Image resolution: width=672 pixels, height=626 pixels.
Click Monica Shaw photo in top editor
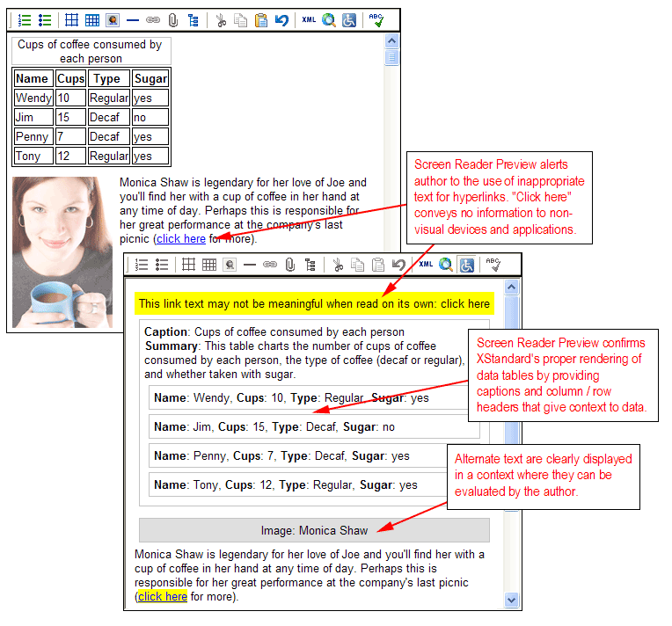[62, 252]
